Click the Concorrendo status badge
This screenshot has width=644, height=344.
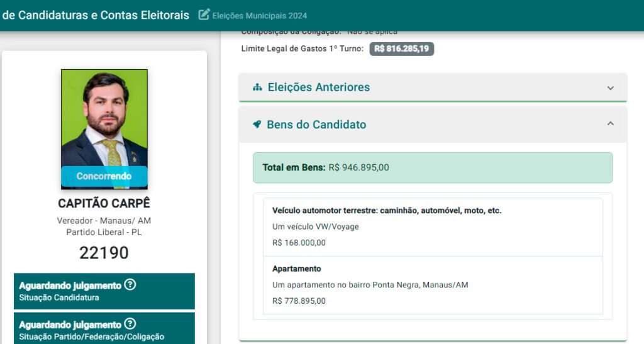104,176
